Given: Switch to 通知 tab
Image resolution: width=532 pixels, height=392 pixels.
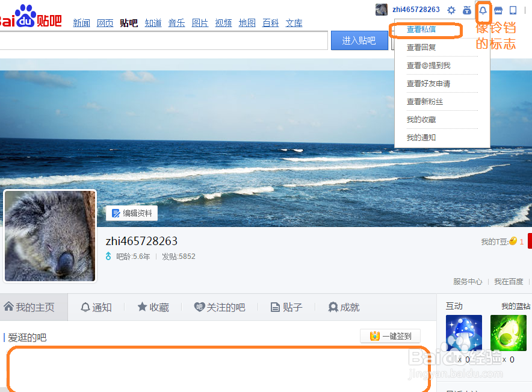Looking at the screenshot, I should point(96,307).
